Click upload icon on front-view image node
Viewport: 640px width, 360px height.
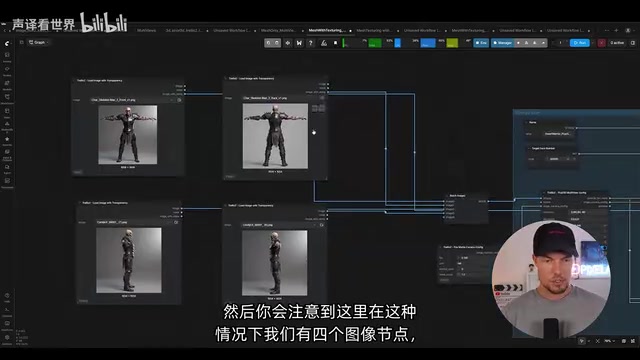pyautogui.click(x=179, y=100)
